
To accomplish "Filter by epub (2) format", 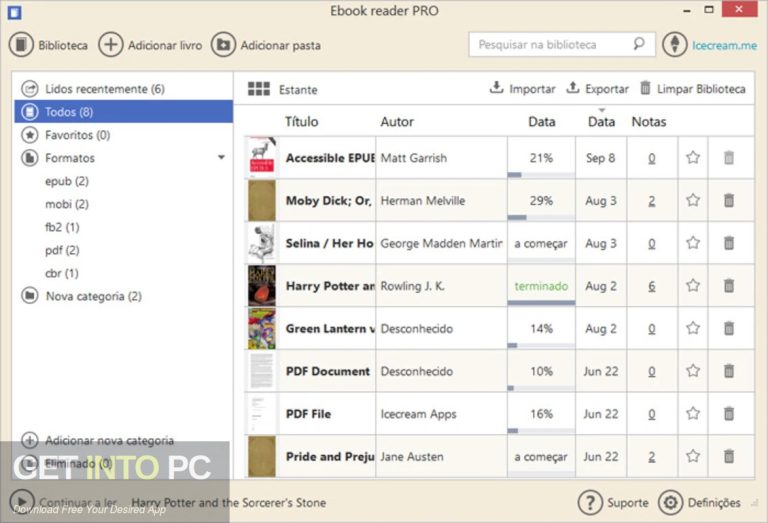I will click(x=67, y=181).
